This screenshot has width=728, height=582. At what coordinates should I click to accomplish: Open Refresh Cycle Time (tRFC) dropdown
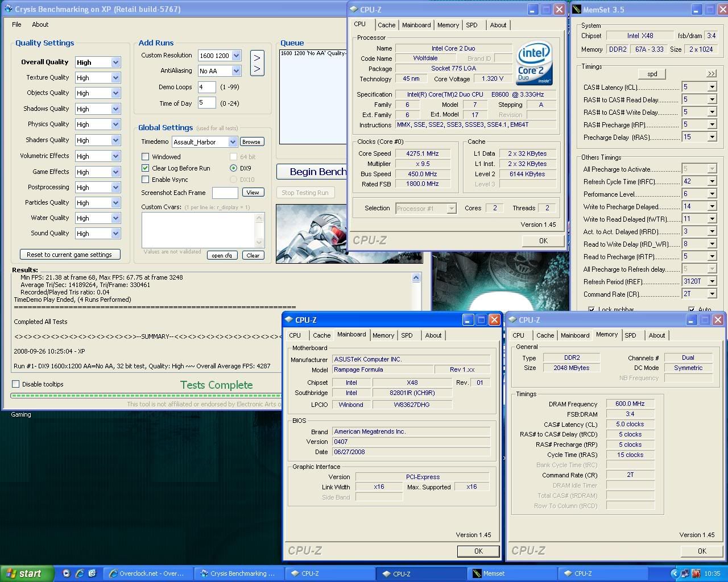(712, 181)
